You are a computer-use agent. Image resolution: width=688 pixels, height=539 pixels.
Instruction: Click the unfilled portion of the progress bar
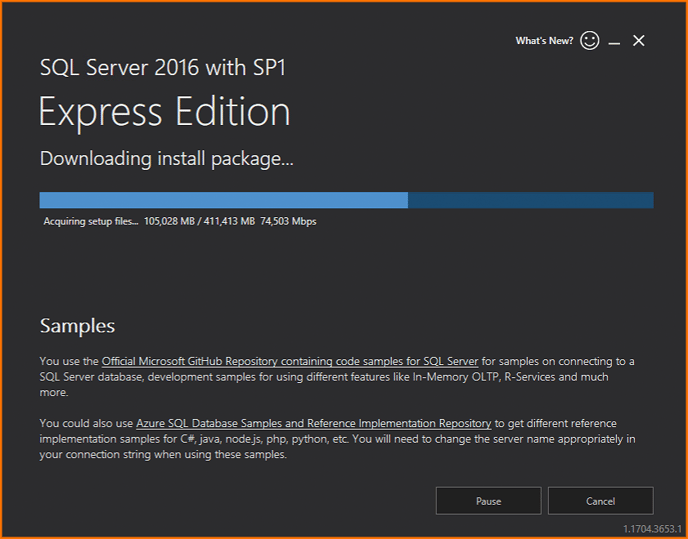click(530, 200)
